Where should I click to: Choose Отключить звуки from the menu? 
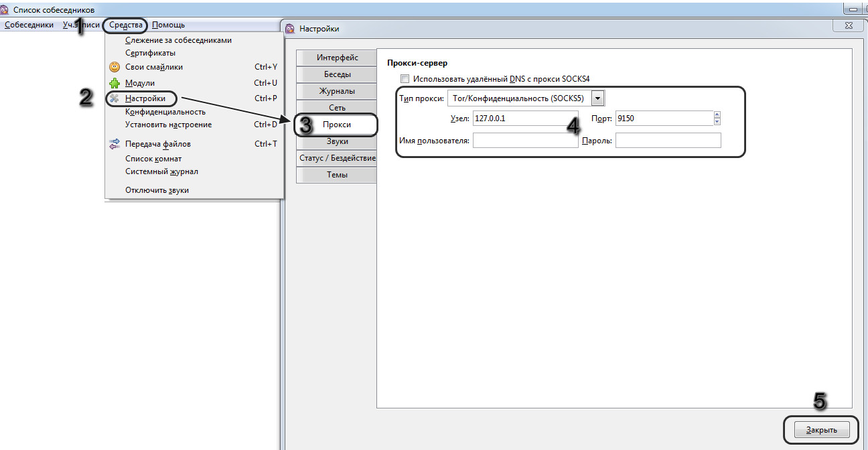(157, 190)
